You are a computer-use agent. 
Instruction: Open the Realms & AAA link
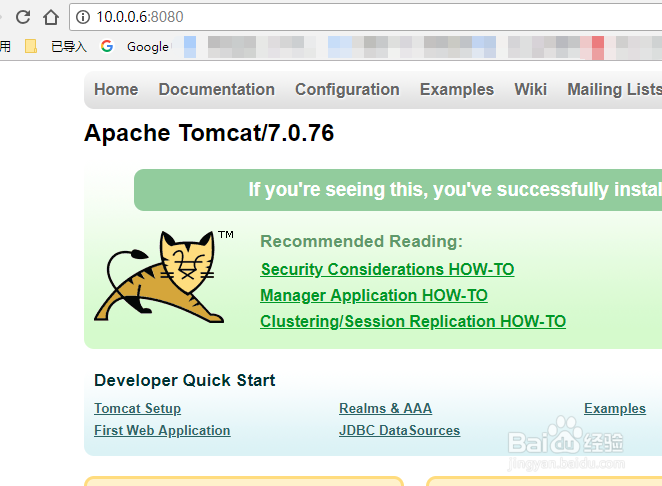(385, 408)
